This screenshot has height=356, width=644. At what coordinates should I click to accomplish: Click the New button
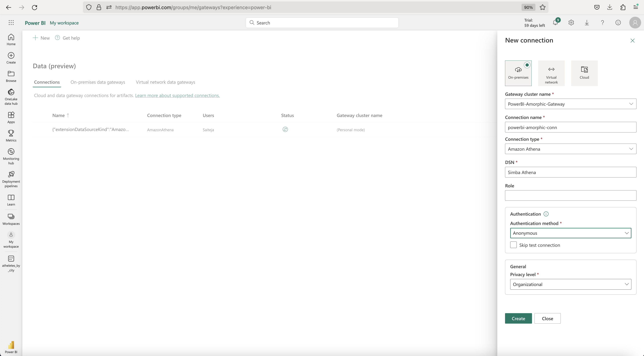coord(41,38)
